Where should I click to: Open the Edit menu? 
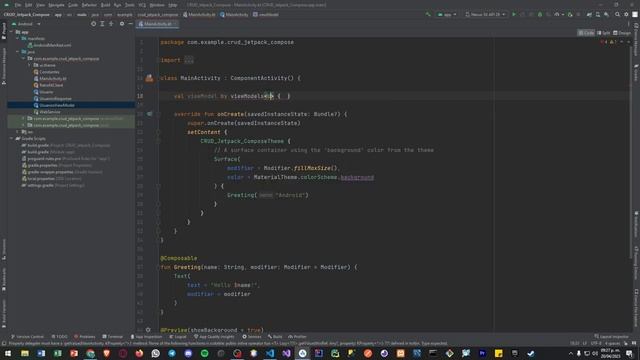coord(29,5)
